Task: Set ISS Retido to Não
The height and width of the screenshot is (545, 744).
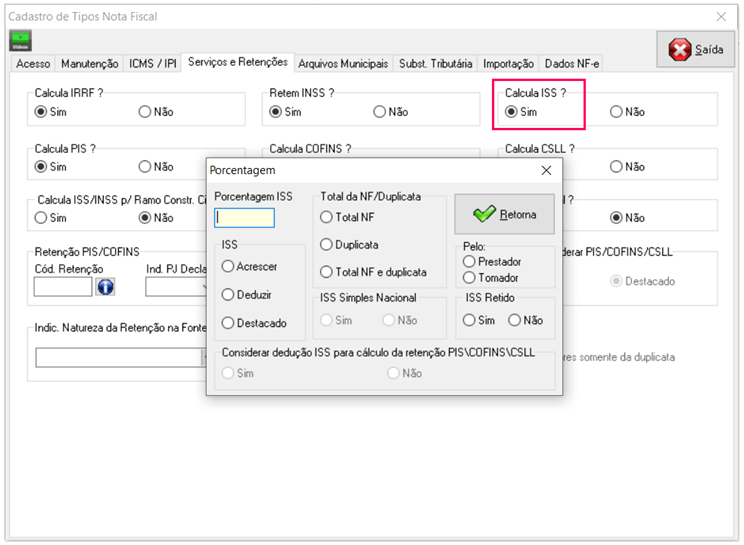Action: click(x=515, y=320)
